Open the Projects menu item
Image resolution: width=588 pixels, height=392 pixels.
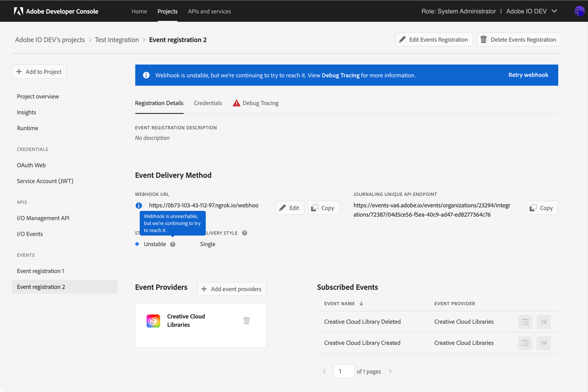167,11
